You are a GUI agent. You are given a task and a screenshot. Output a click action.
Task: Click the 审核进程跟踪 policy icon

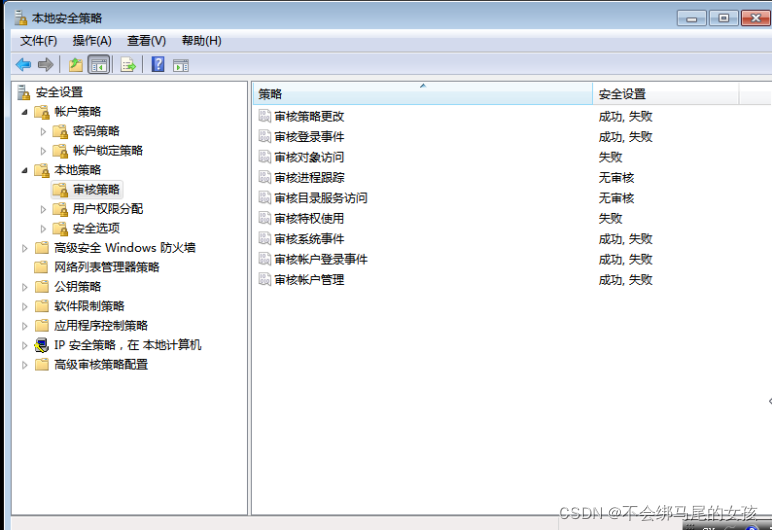(x=265, y=177)
